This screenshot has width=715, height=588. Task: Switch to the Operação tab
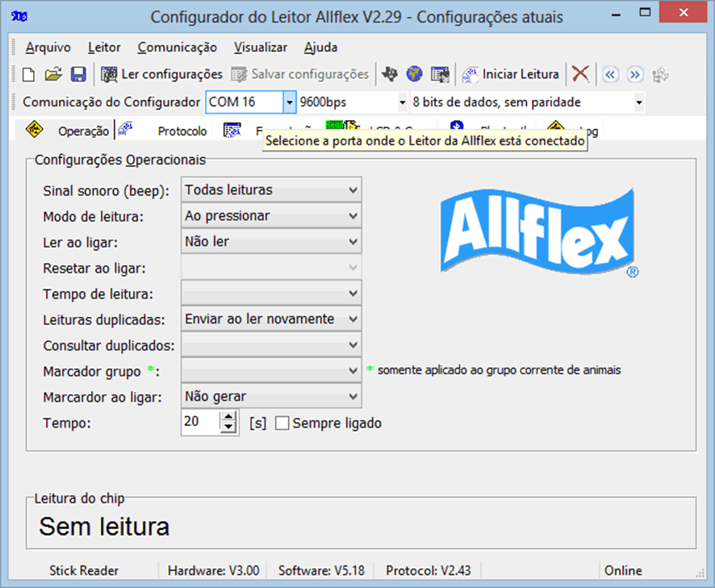tap(67, 131)
